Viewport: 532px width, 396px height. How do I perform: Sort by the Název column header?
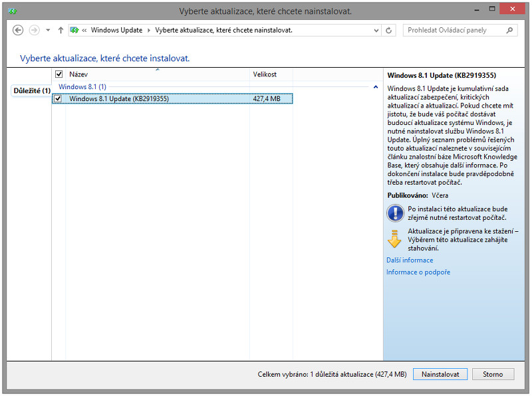(78, 74)
